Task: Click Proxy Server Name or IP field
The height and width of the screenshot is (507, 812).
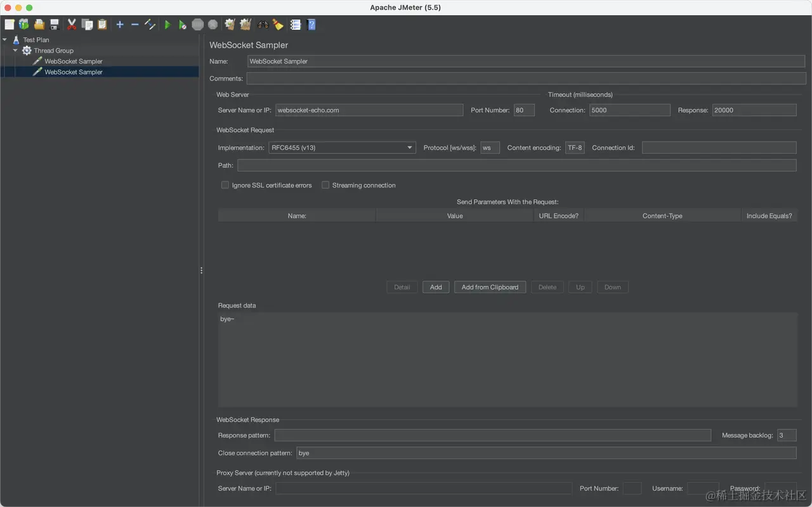Action: click(424, 489)
